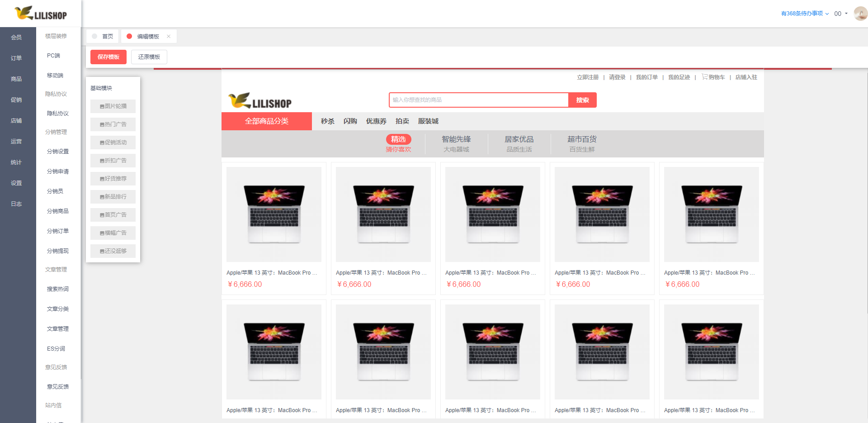Open the 00 account dropdown
This screenshot has height=423, width=868.
[x=841, y=14]
